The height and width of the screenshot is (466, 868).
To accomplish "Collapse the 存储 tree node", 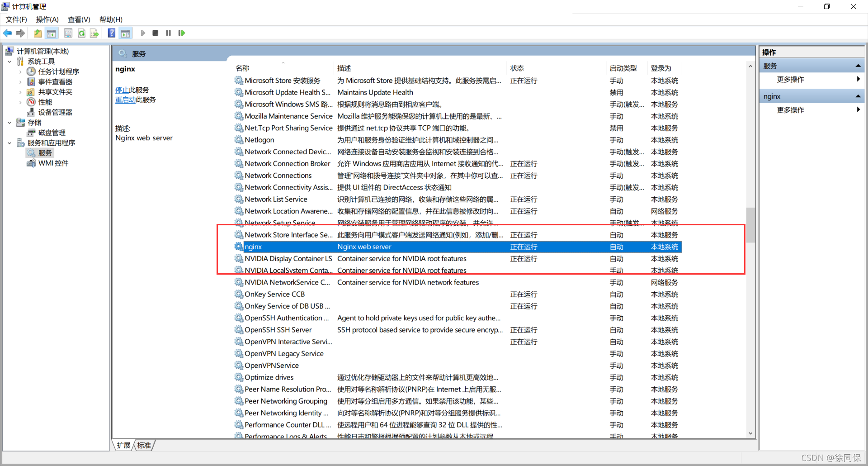I will (9, 123).
